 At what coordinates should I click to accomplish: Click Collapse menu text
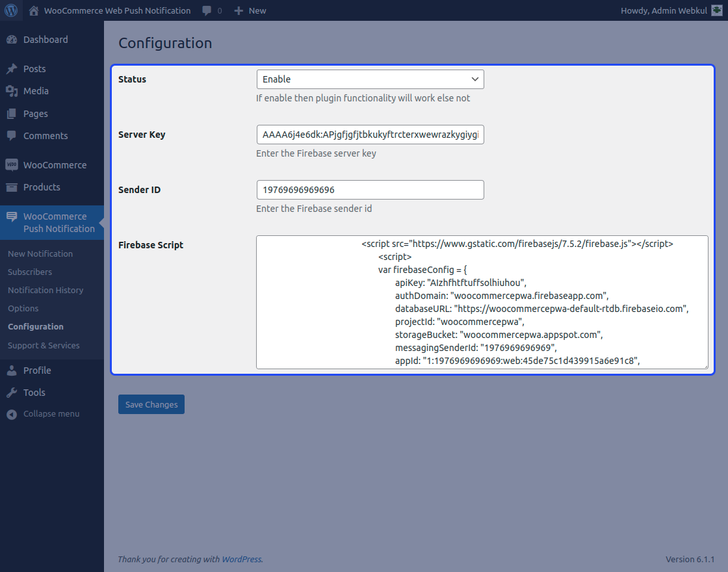point(51,413)
